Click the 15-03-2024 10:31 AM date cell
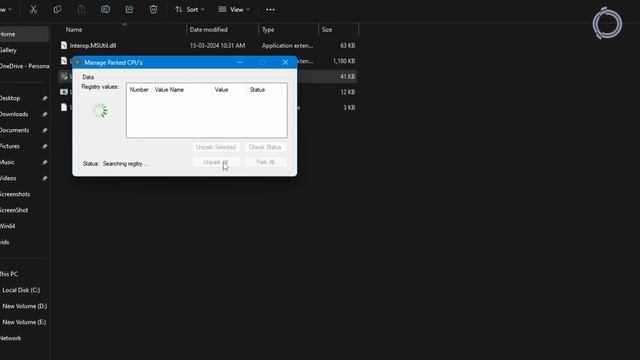 click(218, 46)
